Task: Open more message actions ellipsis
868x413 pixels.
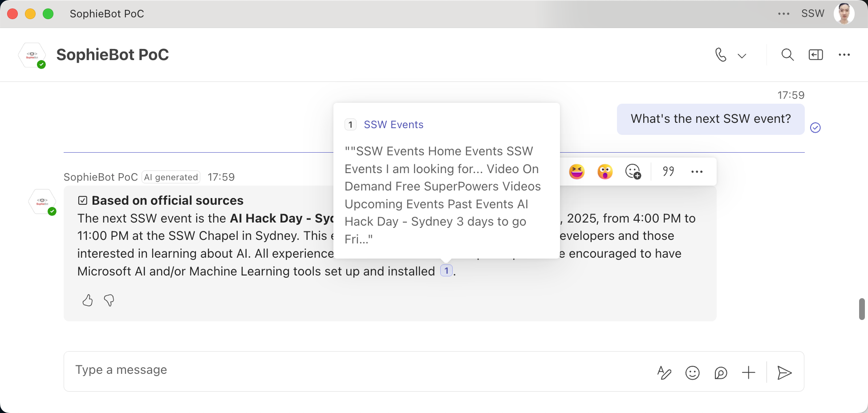Action: pyautogui.click(x=697, y=171)
